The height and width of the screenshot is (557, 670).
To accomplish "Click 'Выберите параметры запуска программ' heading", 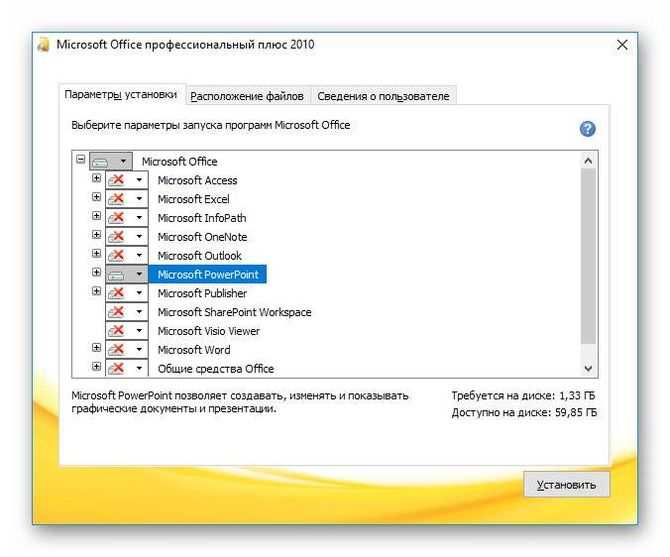I will pyautogui.click(x=211, y=125).
